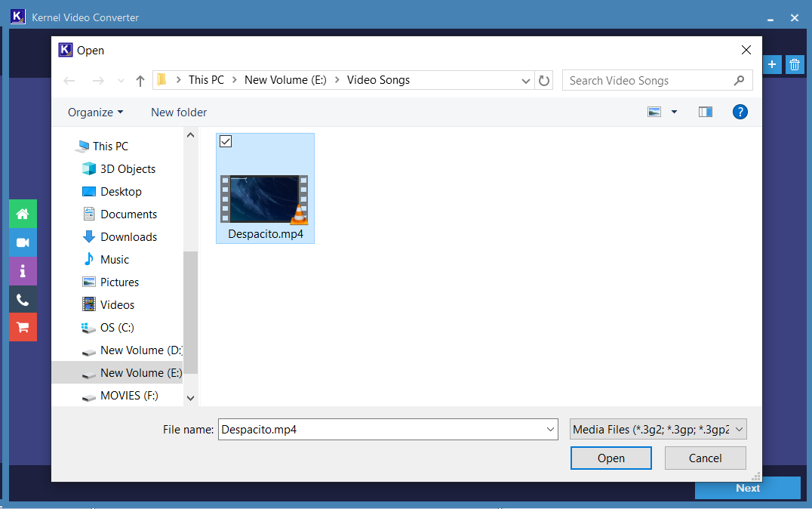Go up one folder level arrow
The image size is (812, 509).
pyautogui.click(x=140, y=81)
